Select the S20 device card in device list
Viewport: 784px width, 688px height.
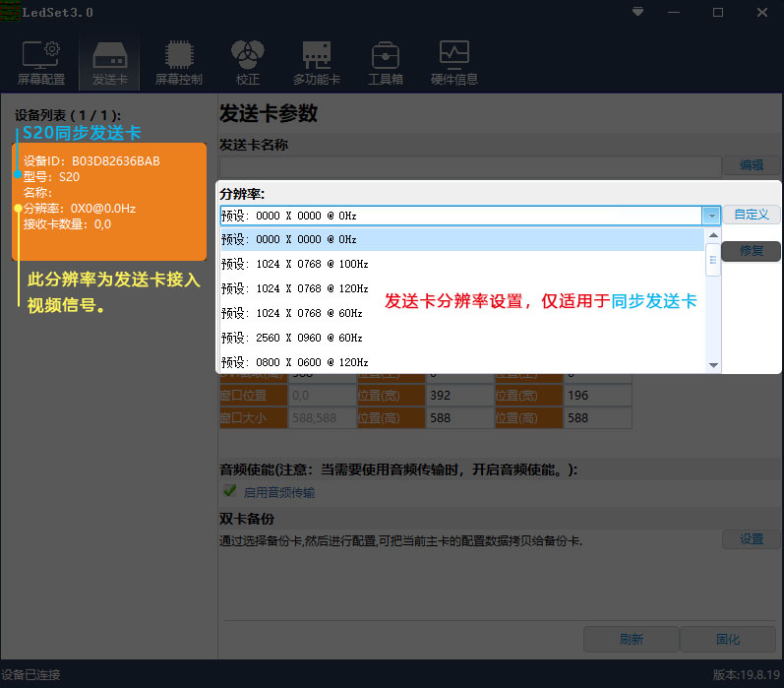coord(109,202)
